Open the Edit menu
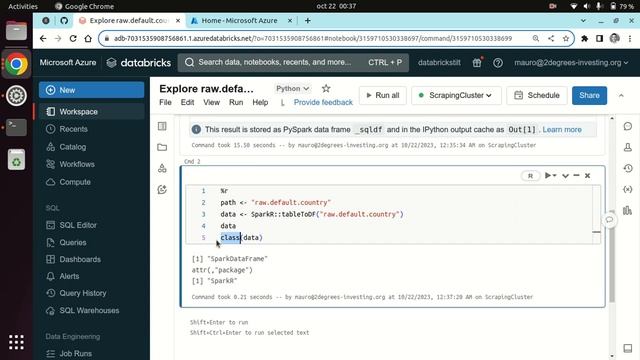Viewport: 640px width, 360px height. [187, 102]
